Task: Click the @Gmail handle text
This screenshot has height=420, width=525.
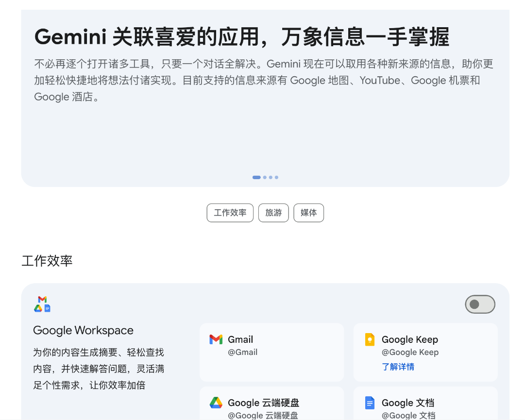Action: click(x=242, y=352)
